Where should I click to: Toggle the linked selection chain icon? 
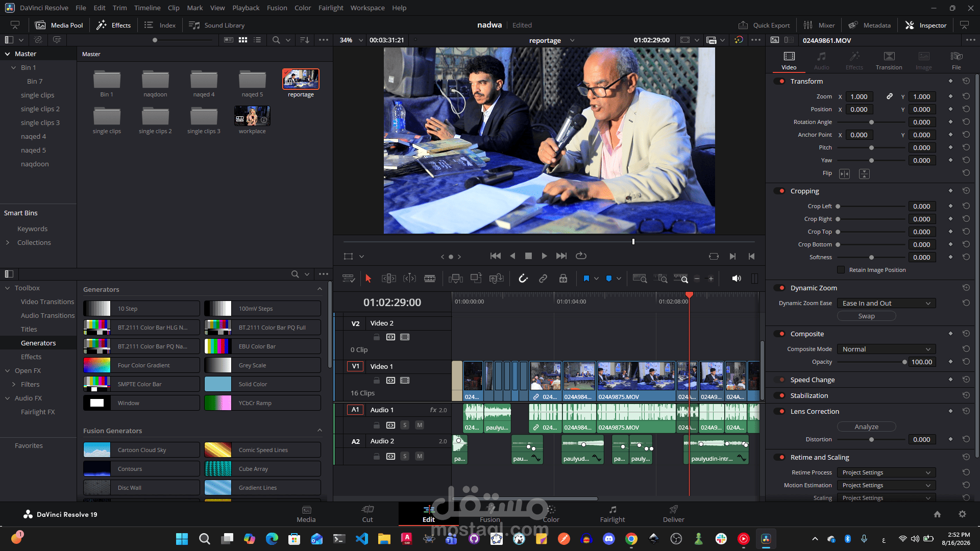pyautogui.click(x=543, y=279)
